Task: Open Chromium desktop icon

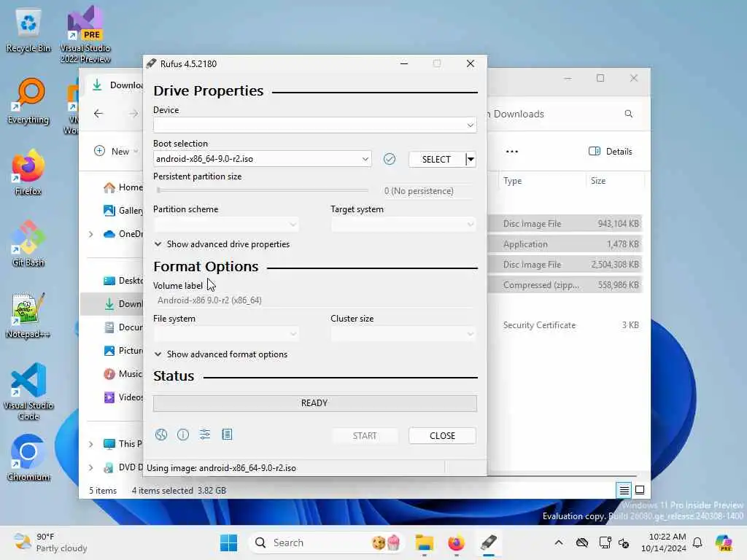Action: pos(28,458)
